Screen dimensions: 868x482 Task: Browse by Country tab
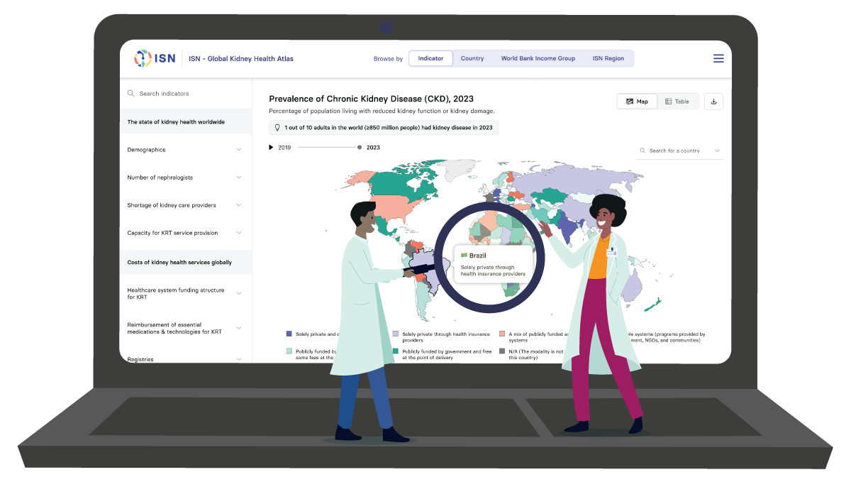472,59
